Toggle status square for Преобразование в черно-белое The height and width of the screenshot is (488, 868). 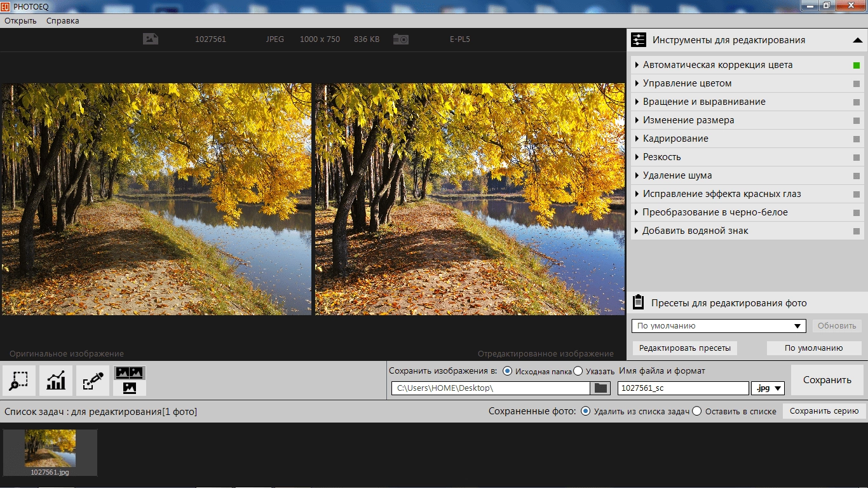tap(857, 213)
